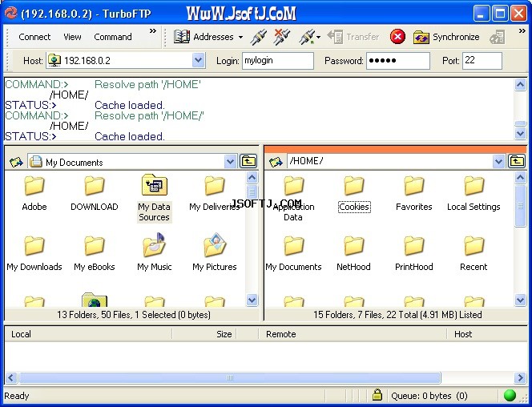Click the Size queue column header
Viewport: 532px width, 407px height.
(x=204, y=334)
